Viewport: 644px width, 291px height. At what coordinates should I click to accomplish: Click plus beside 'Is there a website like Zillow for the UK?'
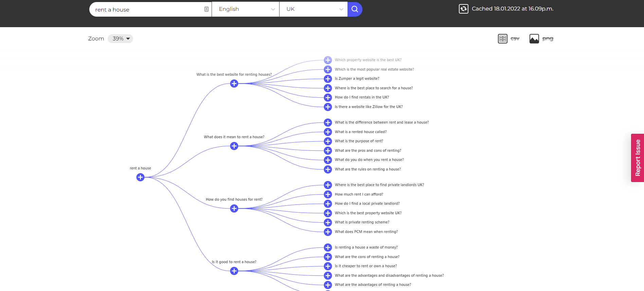[328, 107]
